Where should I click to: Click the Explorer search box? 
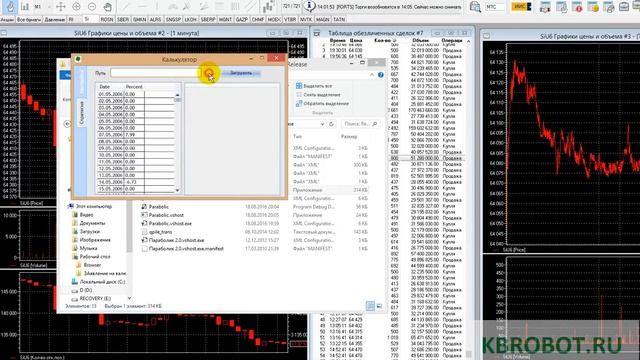[x=360, y=124]
